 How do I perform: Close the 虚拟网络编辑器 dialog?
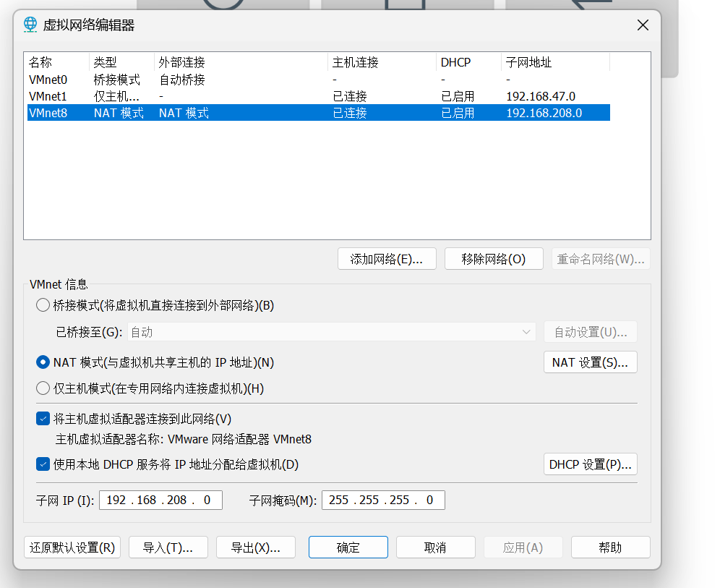(x=642, y=25)
